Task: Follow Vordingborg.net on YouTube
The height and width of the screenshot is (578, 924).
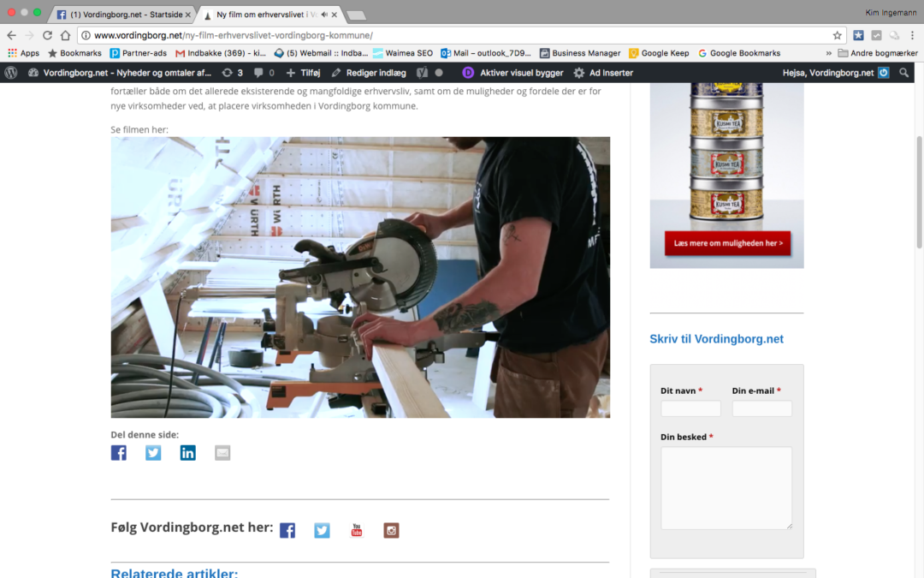Action: tap(357, 530)
